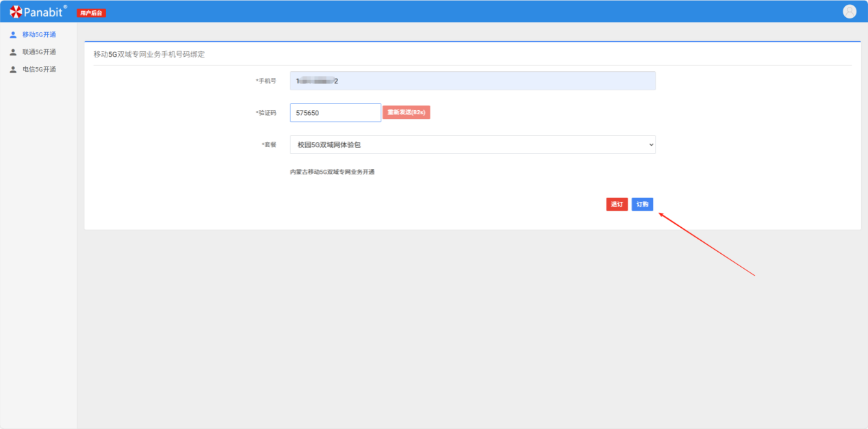The height and width of the screenshot is (429, 868).
Task: Click the 手机号 field label
Action: tap(266, 81)
